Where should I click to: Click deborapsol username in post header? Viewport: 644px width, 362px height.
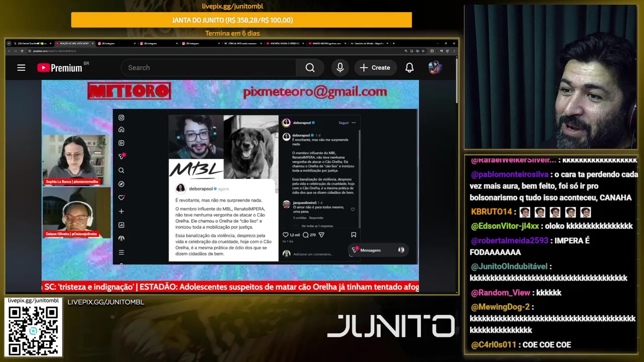pos(302,123)
